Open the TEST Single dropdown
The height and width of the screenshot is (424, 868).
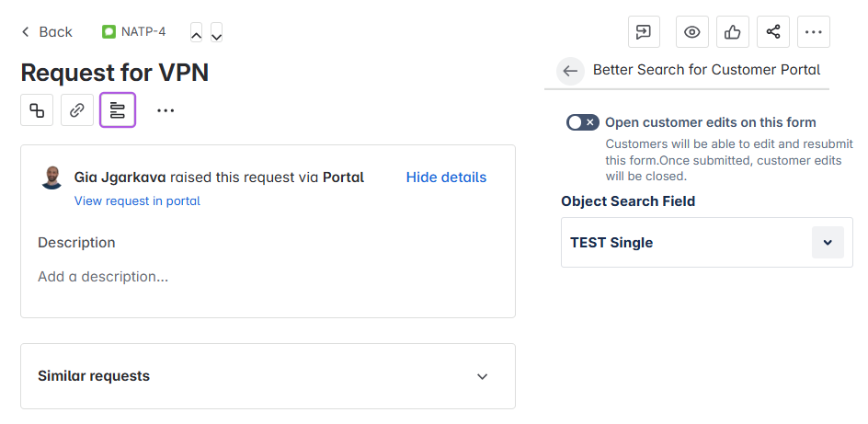pyautogui.click(x=707, y=243)
